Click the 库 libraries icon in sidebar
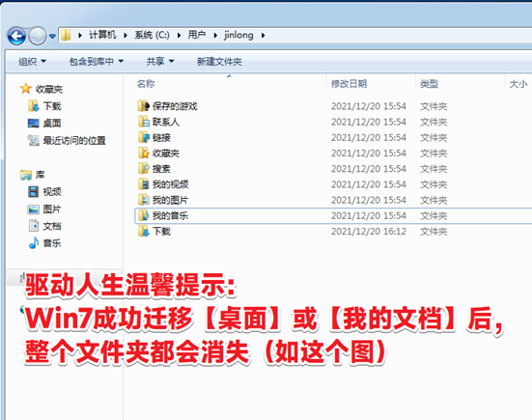The image size is (532, 420). point(26,175)
